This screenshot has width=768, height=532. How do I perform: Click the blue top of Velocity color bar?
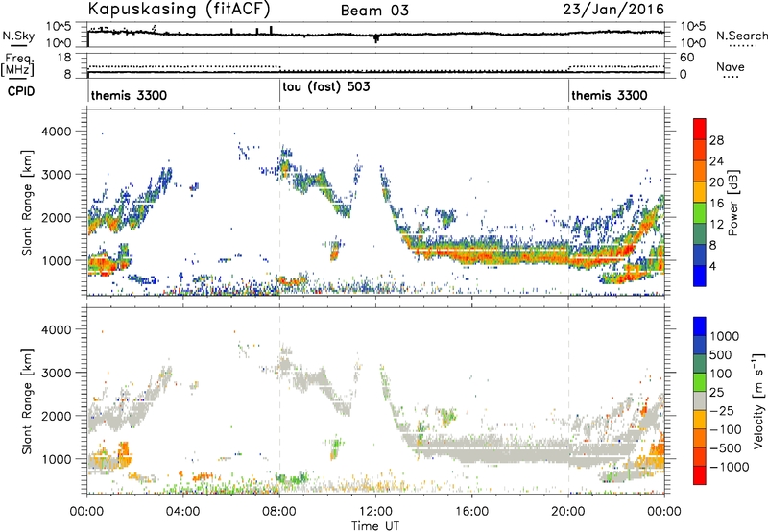[700, 326]
